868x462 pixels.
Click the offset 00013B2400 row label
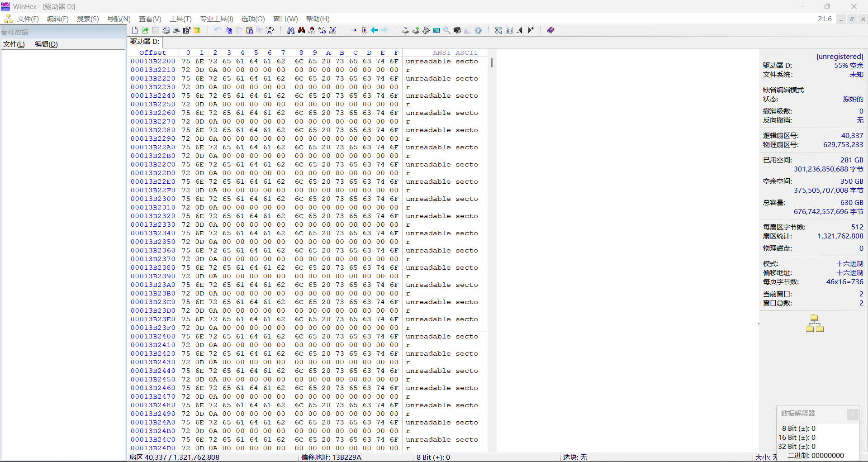153,337
